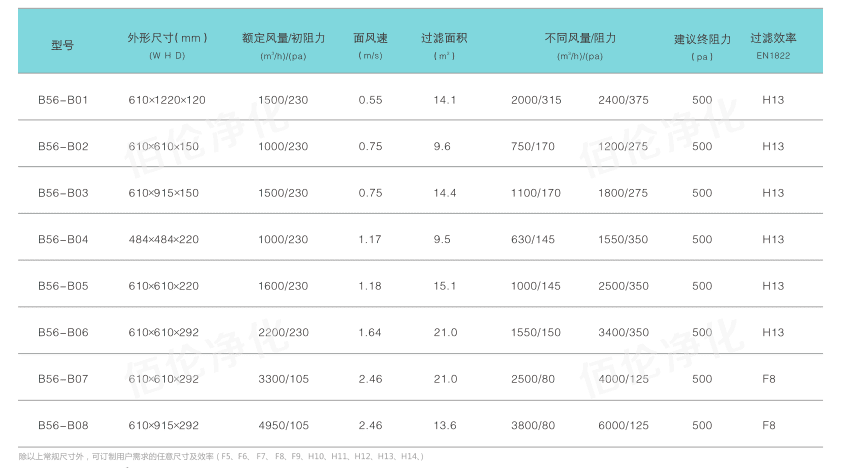Click the 不同风量/阻力 column header
The height and width of the screenshot is (468, 845).
[580, 45]
